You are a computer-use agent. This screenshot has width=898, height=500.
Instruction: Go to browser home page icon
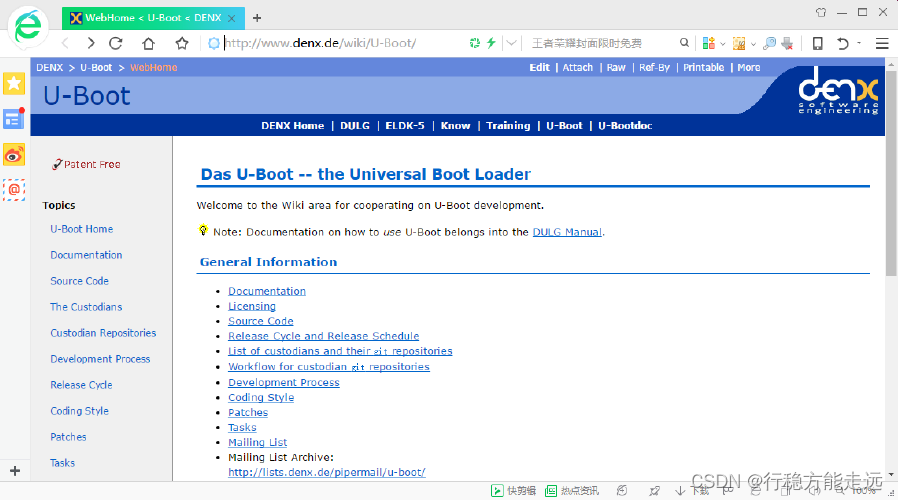[x=148, y=43]
